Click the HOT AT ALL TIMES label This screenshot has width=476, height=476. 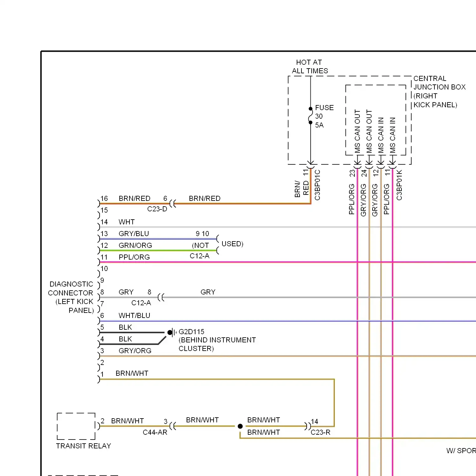tap(310, 67)
